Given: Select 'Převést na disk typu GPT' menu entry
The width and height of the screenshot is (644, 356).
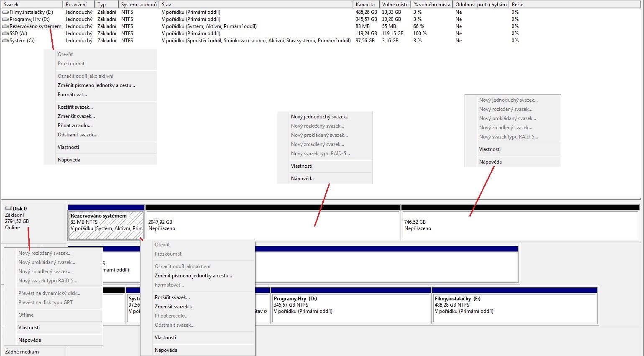Looking at the screenshot, I should click(46, 302).
